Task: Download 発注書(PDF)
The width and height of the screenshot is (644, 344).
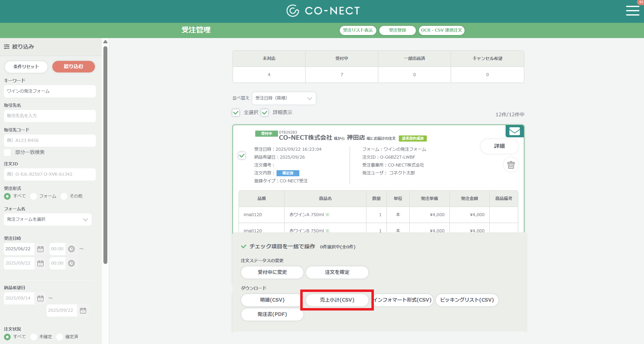Action: tap(272, 314)
